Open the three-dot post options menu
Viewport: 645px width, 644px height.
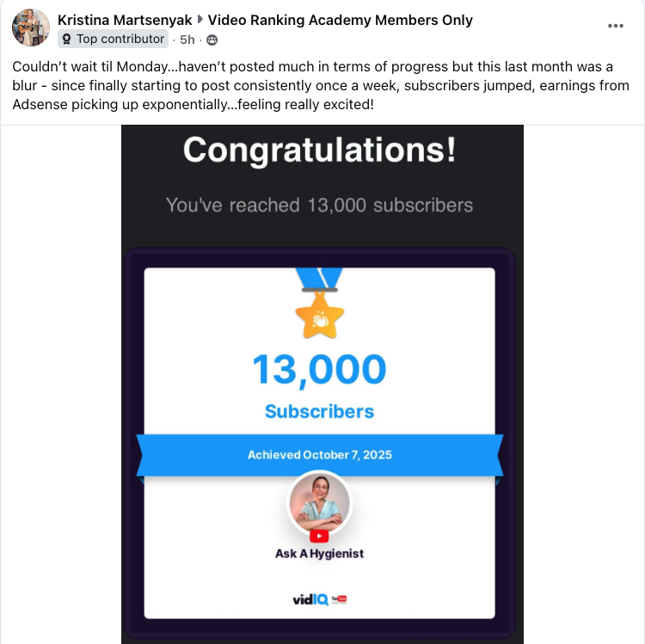point(616,27)
